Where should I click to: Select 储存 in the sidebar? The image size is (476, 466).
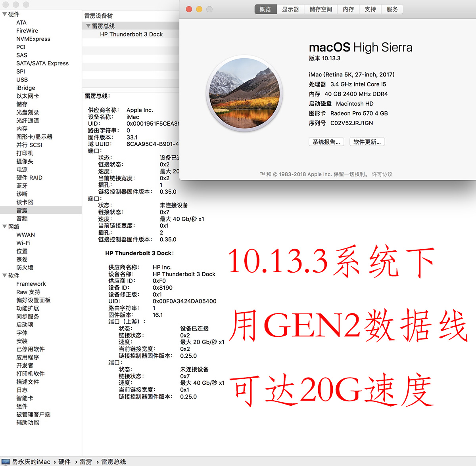point(22,104)
